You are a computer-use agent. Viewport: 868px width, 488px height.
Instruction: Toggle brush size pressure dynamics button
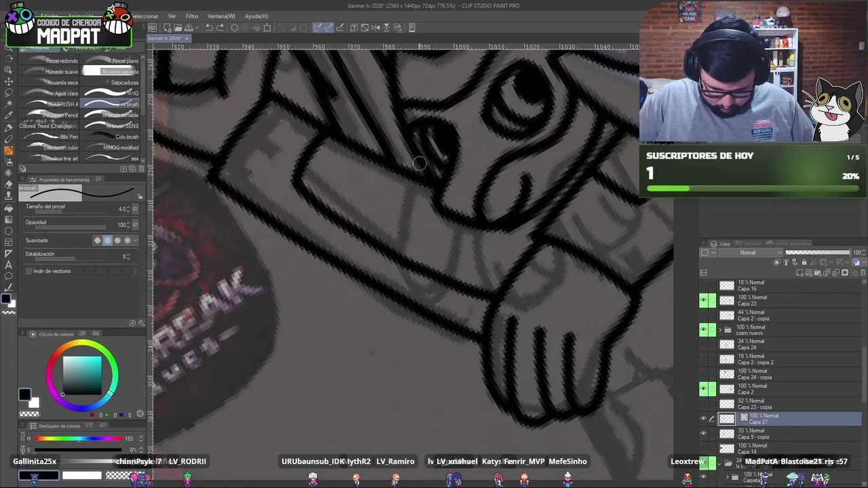(x=136, y=209)
